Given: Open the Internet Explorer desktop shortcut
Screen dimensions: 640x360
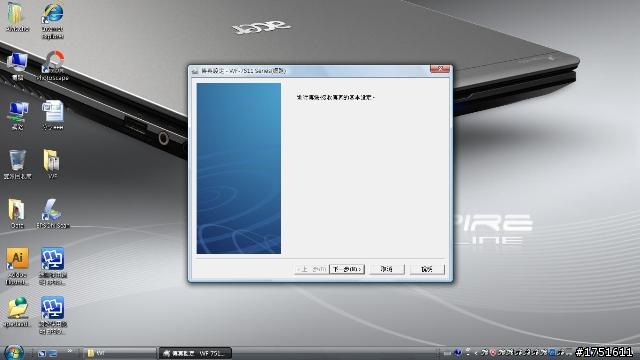Looking at the screenshot, I should pyautogui.click(x=53, y=20).
